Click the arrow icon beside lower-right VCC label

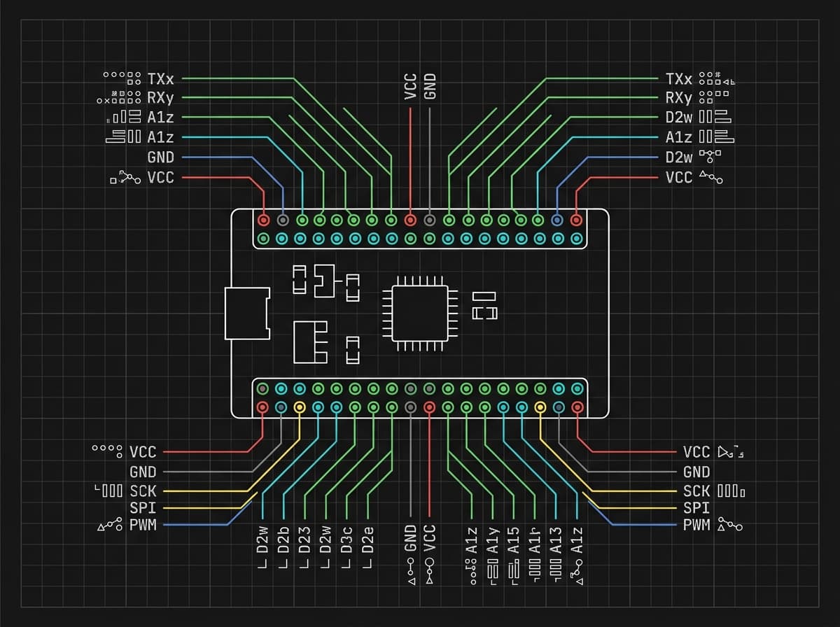click(731, 451)
